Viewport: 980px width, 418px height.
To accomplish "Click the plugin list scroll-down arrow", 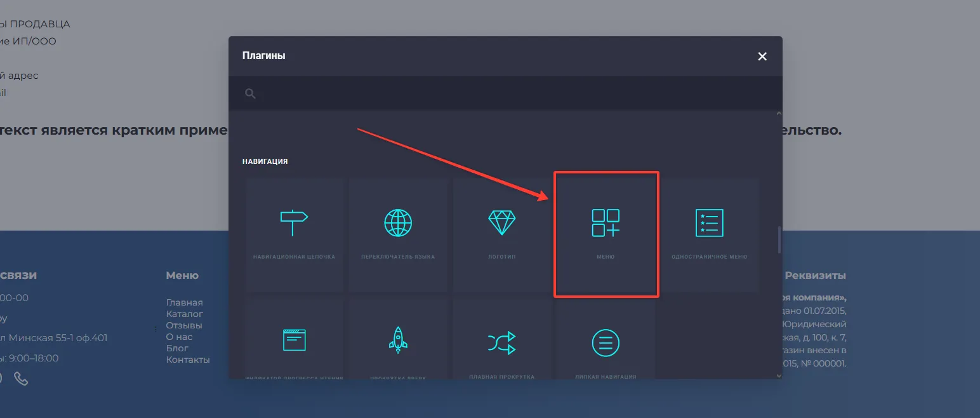I will pyautogui.click(x=779, y=375).
